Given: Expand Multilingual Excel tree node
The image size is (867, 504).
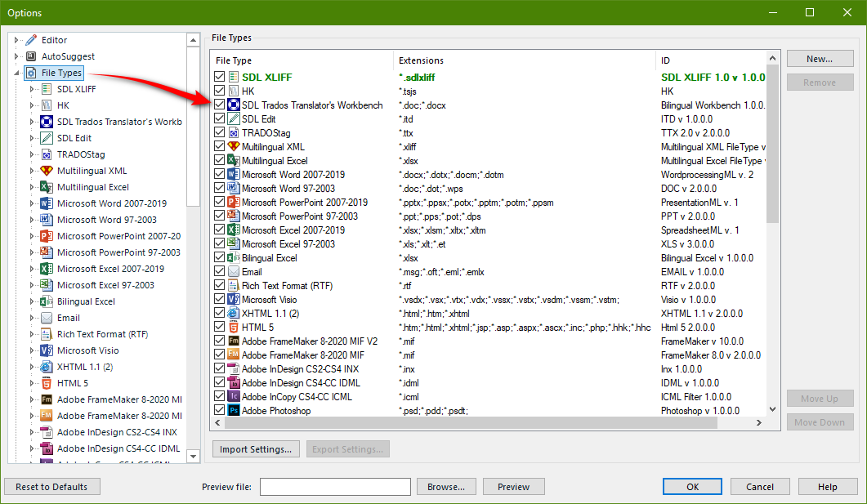Looking at the screenshot, I should (x=32, y=187).
